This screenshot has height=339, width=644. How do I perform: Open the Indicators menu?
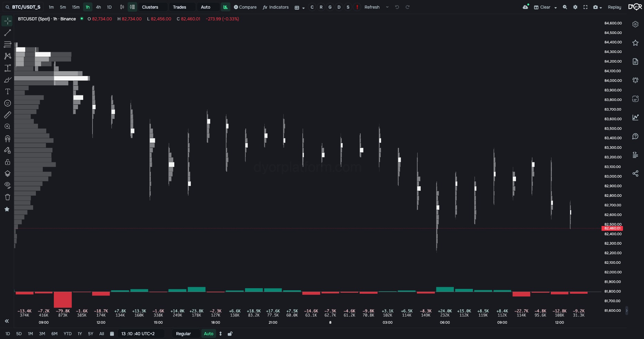click(276, 7)
